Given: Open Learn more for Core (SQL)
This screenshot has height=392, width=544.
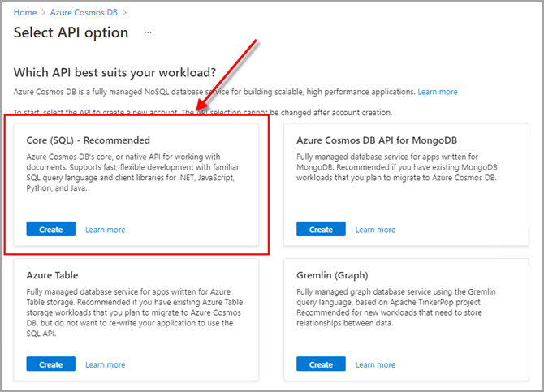Looking at the screenshot, I should click(x=106, y=230).
